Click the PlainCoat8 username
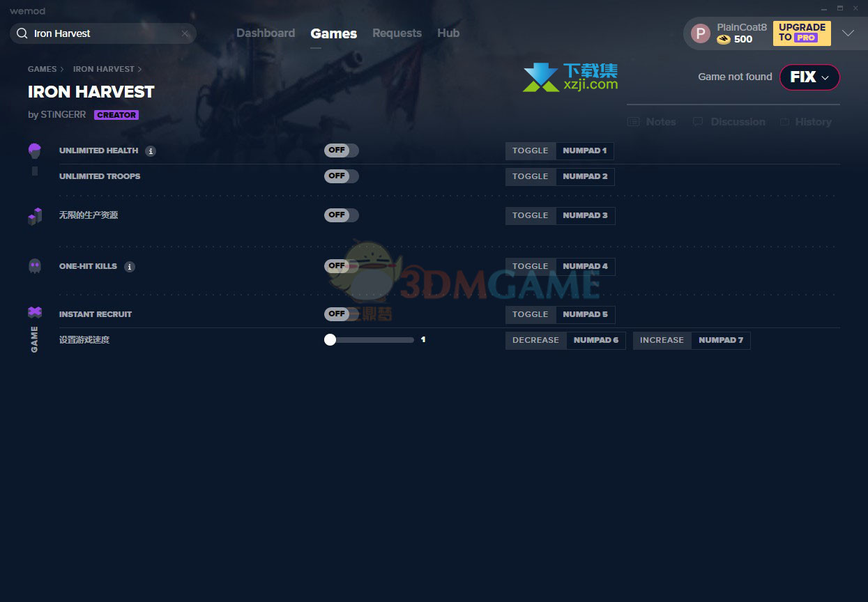This screenshot has width=868, height=602. click(x=742, y=27)
